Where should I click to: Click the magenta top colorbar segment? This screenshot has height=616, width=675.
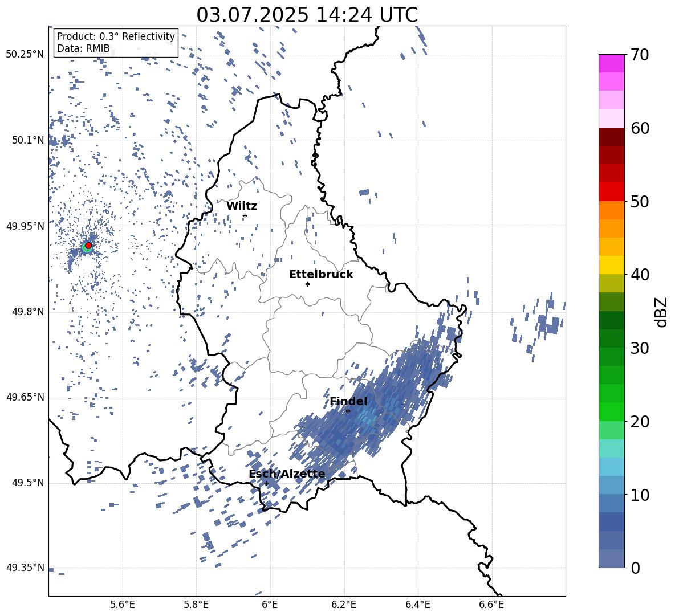pyautogui.click(x=611, y=63)
